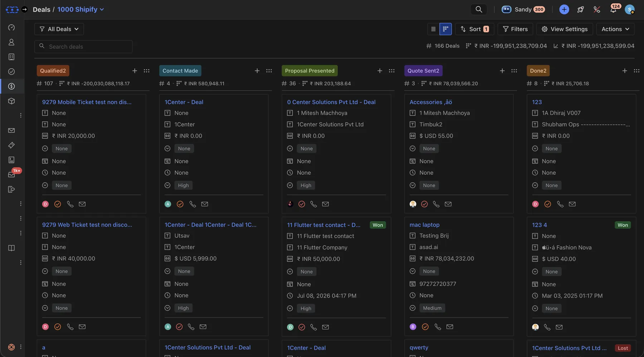Open the Actions dropdown
The image size is (644, 357).
(615, 29)
